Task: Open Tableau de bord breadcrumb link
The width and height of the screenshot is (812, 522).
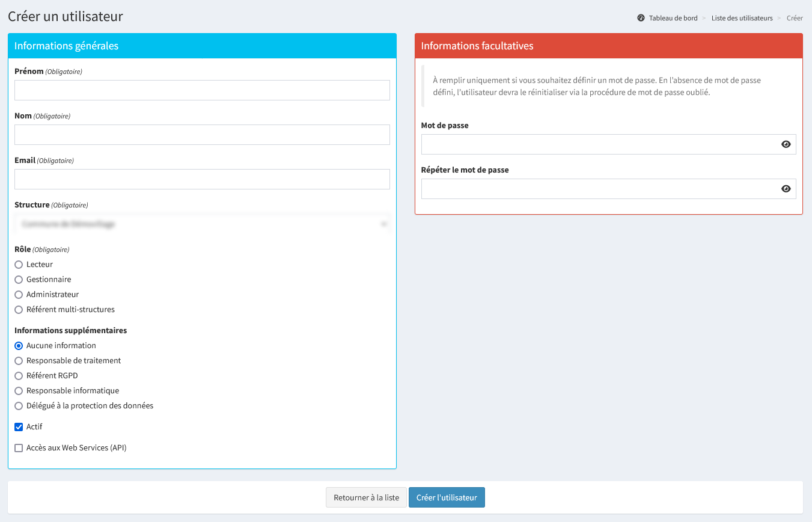Action: click(x=673, y=18)
